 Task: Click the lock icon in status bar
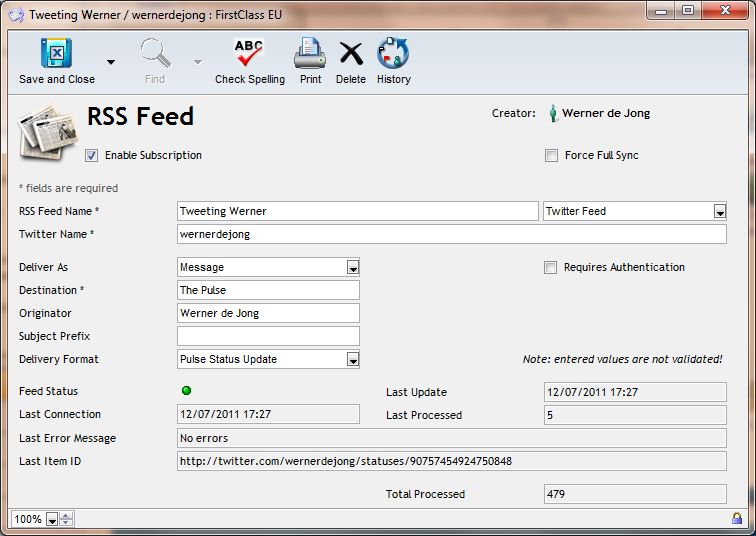coord(737,519)
